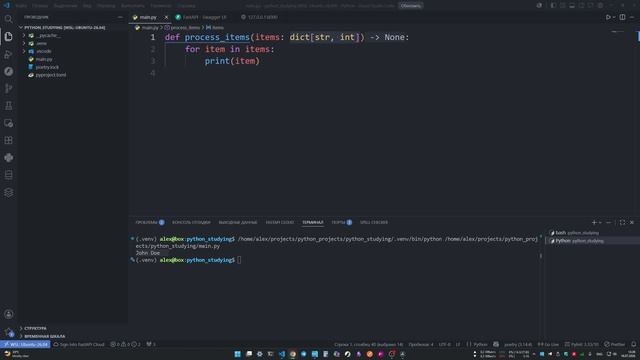
Task: Open File menu in menu bar
Action: click(x=21, y=6)
